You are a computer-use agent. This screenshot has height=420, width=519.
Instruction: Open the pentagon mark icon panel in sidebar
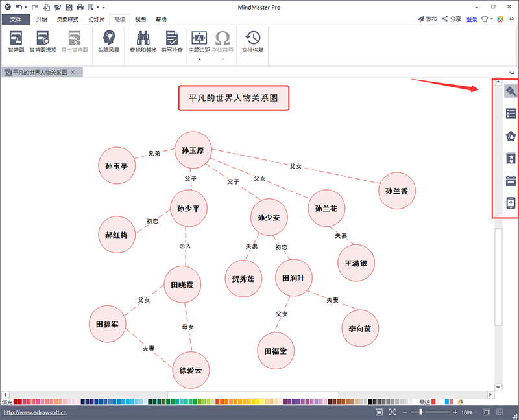(511, 136)
